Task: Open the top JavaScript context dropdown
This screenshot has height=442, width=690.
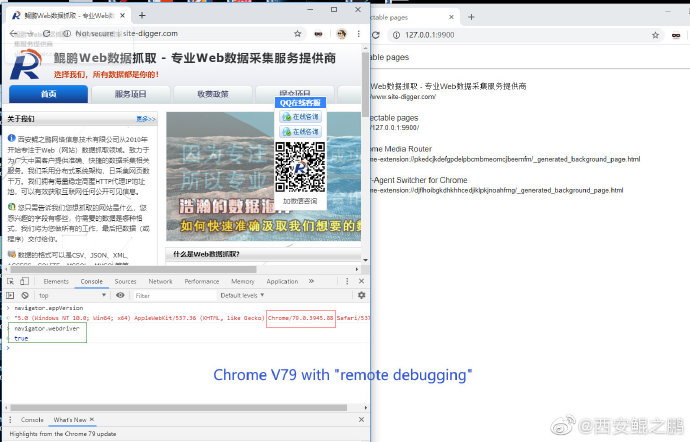Action: tap(72, 295)
